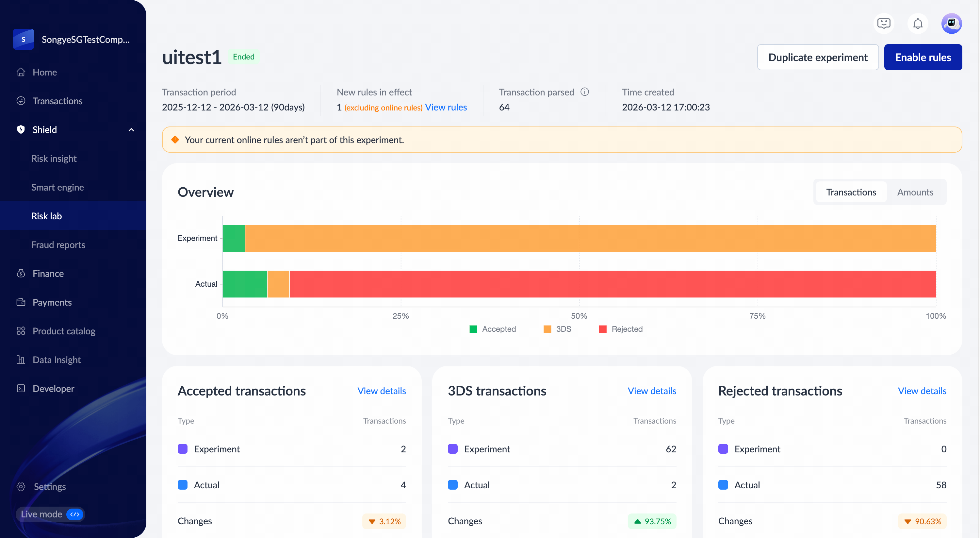
Task: Switch Overview to Amounts tab
Action: [915, 192]
